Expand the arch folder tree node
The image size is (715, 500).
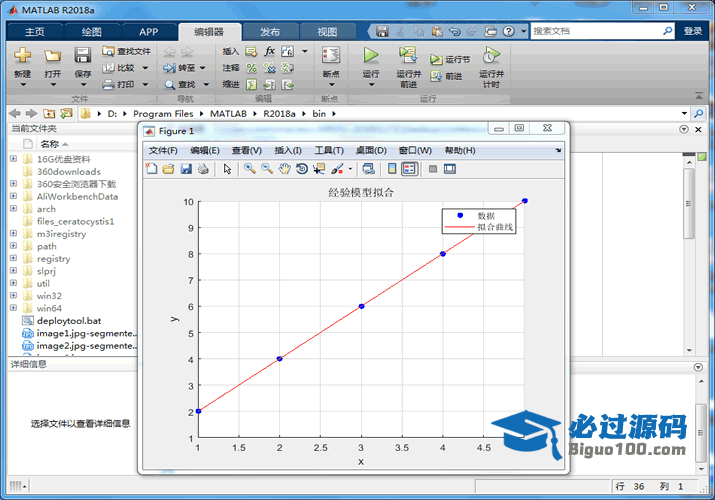coord(13,209)
